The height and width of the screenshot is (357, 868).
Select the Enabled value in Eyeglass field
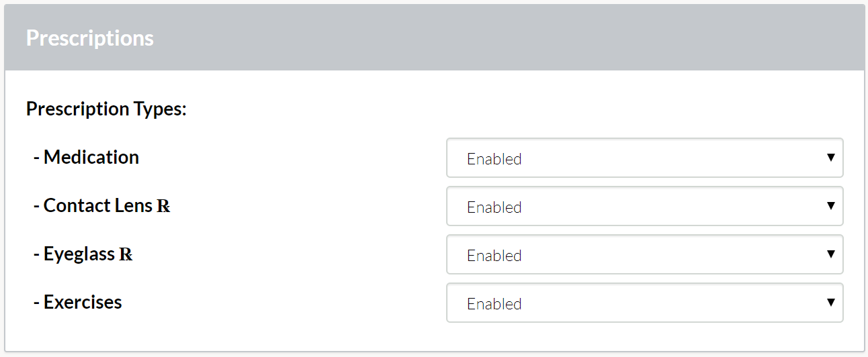494,256
